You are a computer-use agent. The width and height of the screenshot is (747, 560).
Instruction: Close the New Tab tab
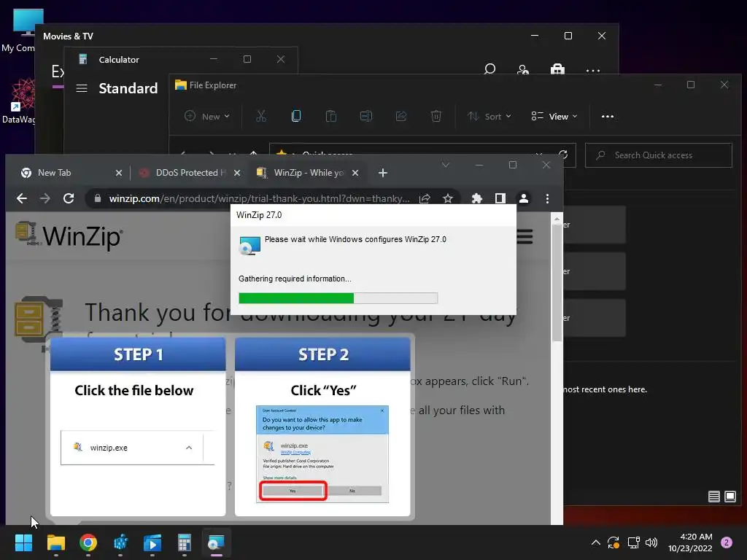pyautogui.click(x=119, y=173)
